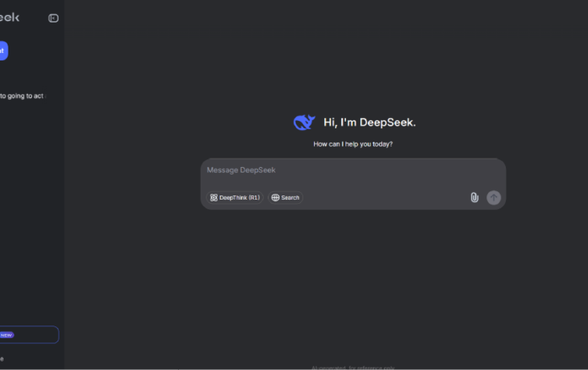Open the outlined box with NEW badge
The height and width of the screenshot is (370, 588).
pyautogui.click(x=34, y=335)
